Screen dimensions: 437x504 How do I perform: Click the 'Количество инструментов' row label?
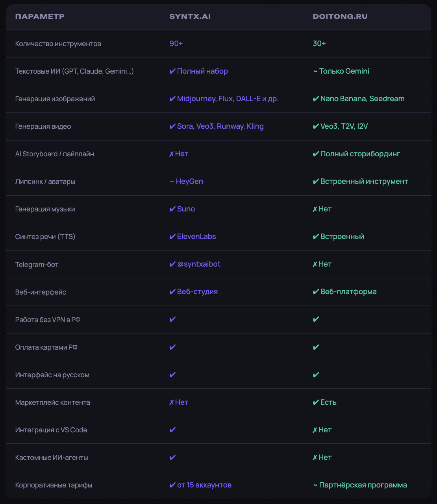[x=58, y=44]
